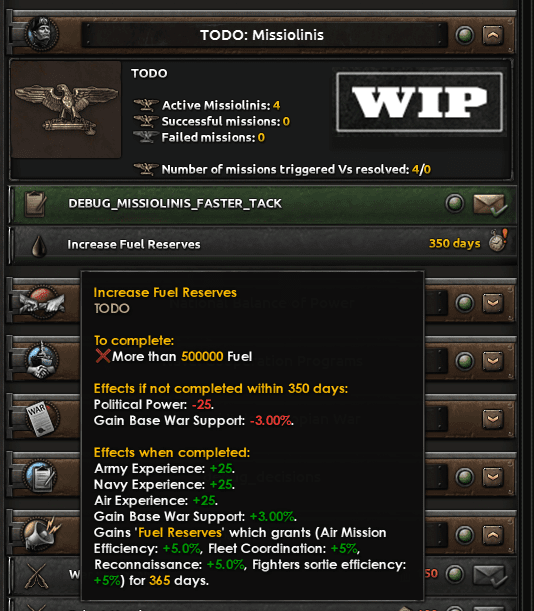Expand the WAR newspaper category
Viewport: 534px width, 611px height.
pyautogui.click(x=493, y=419)
